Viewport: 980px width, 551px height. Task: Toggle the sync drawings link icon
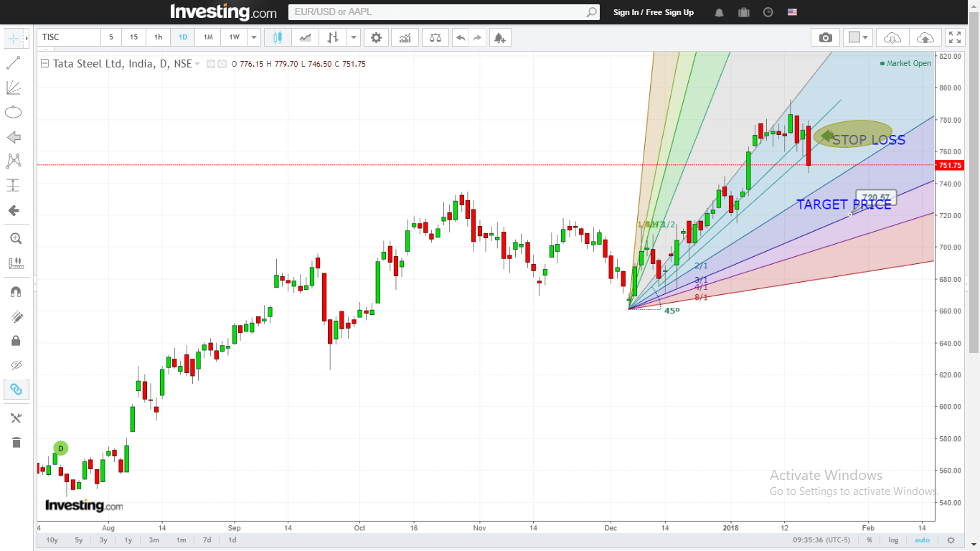[16, 390]
